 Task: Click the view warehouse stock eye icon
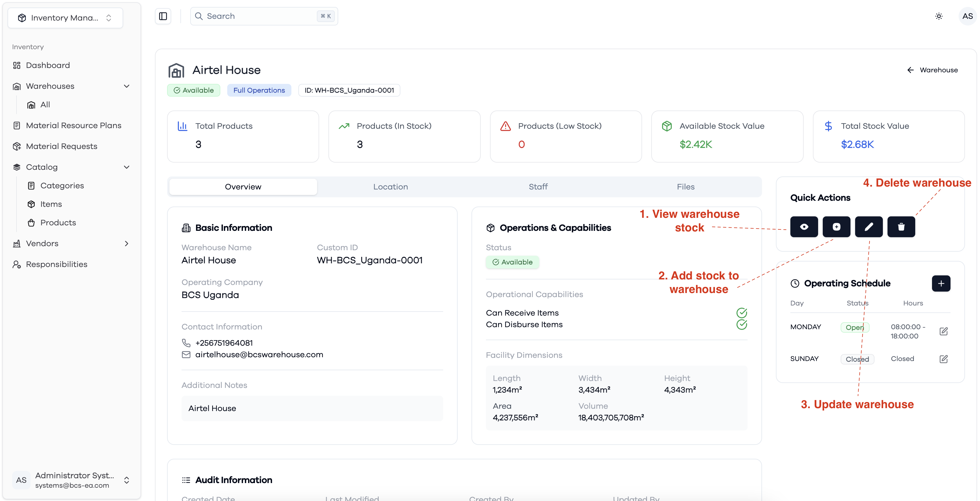pyautogui.click(x=804, y=227)
